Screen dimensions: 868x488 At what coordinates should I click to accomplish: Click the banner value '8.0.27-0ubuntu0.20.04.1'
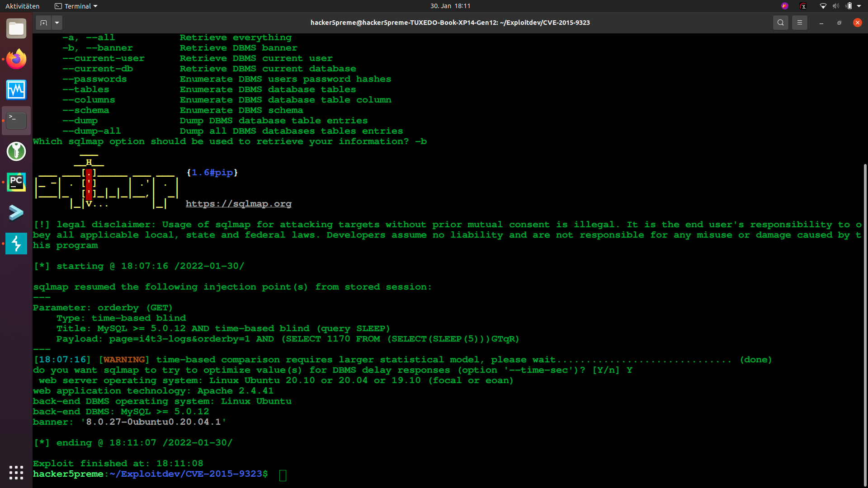point(154,422)
